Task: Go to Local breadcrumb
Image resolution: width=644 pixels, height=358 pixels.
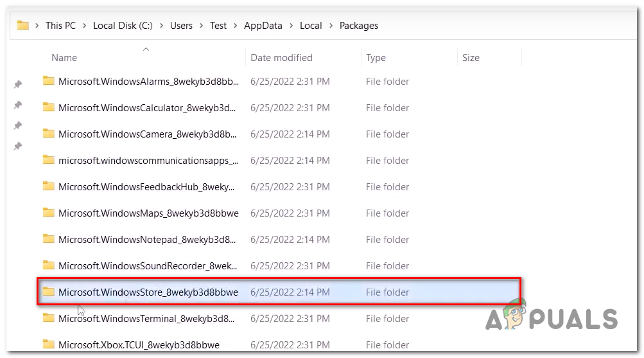Action: [311, 26]
